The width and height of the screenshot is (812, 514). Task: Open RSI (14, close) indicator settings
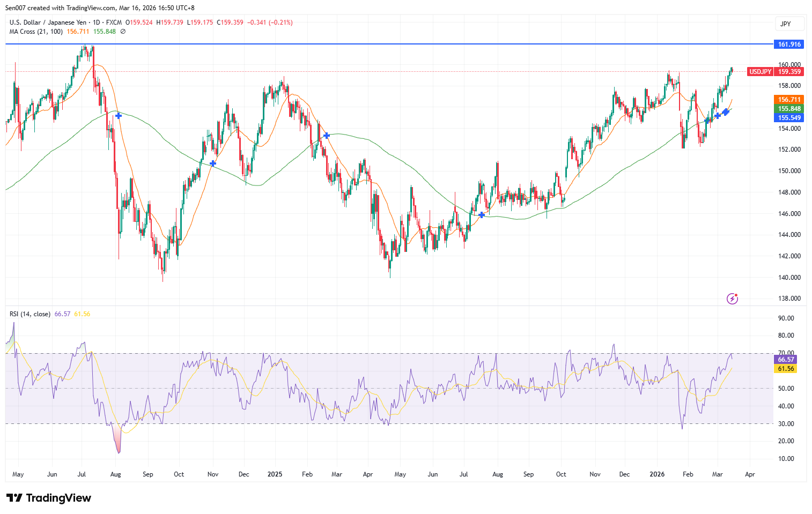pos(29,314)
